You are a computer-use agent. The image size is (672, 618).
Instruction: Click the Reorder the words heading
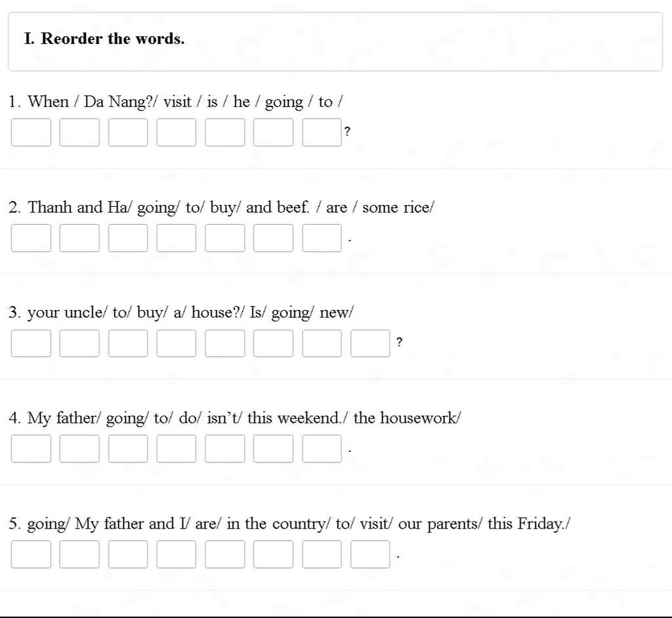coord(104,39)
